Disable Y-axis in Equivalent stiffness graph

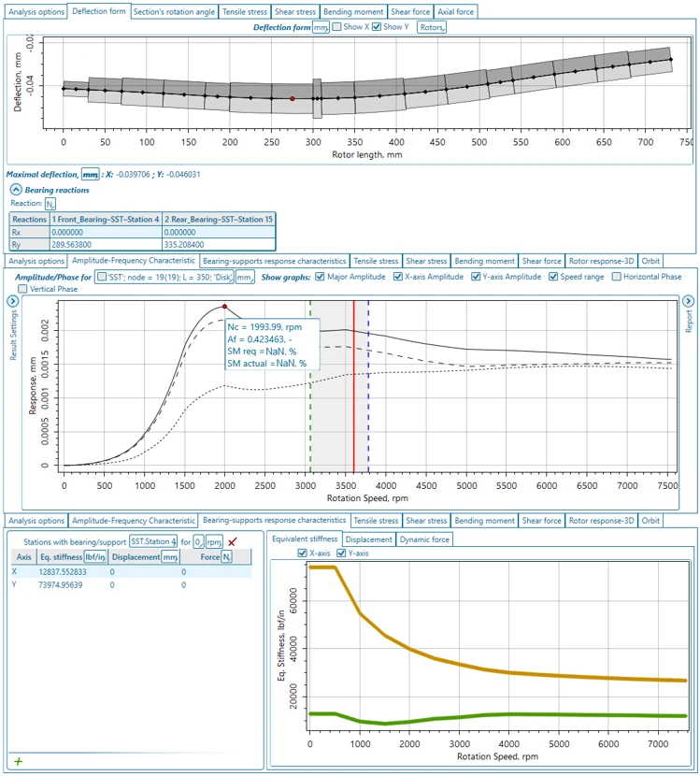click(341, 553)
